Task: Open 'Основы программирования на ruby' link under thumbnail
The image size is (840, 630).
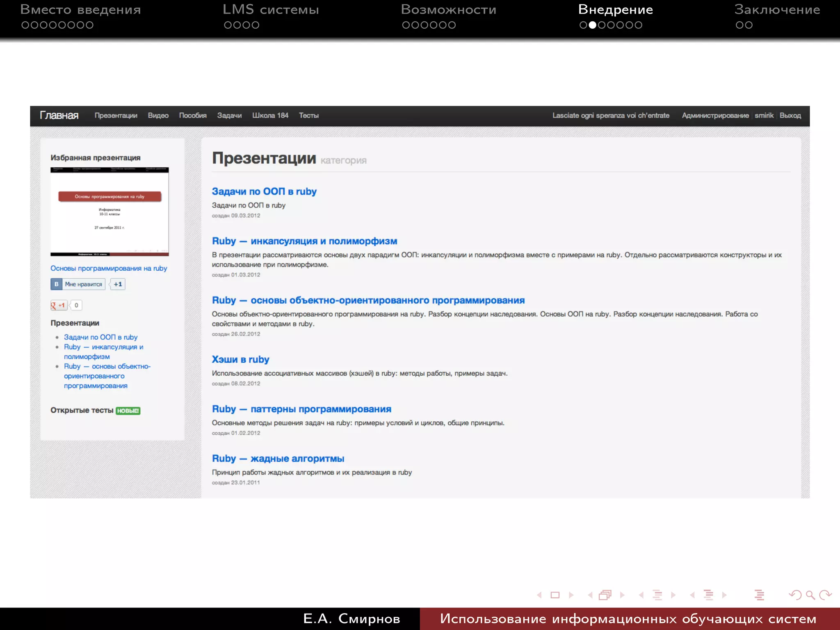Action: pos(109,268)
